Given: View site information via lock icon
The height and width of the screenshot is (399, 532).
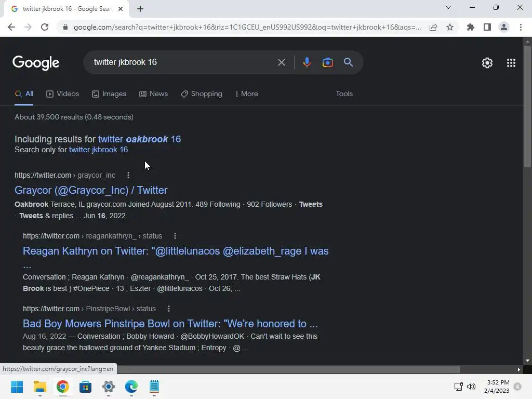Looking at the screenshot, I should 65,27.
